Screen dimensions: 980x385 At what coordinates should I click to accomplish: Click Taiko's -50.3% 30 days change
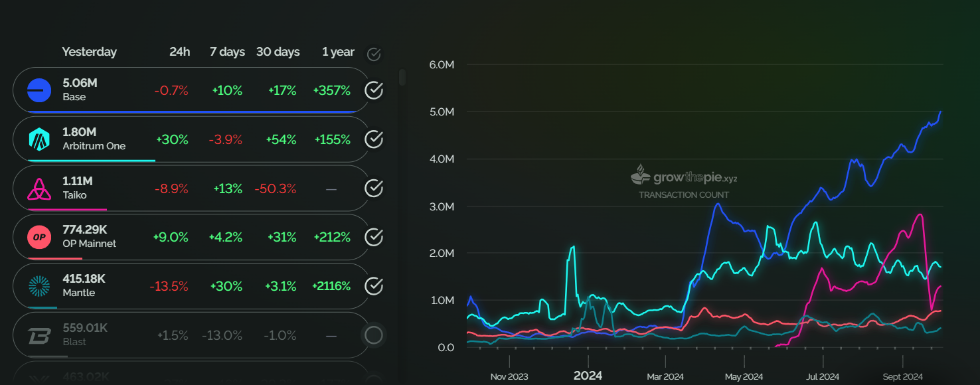tap(276, 189)
